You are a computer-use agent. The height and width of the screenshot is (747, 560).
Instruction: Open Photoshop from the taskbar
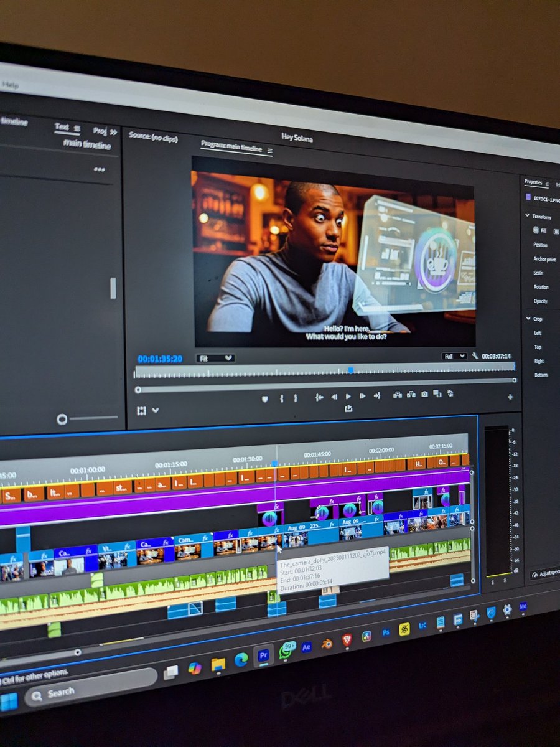pos(386,632)
